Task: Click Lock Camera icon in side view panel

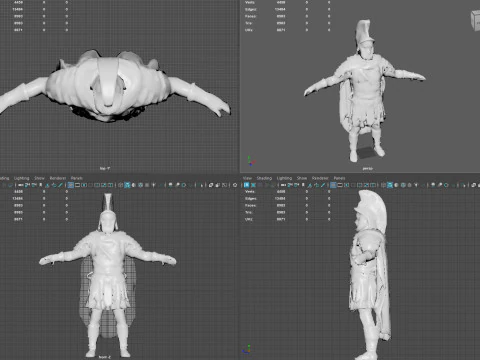Action: tap(290, 185)
